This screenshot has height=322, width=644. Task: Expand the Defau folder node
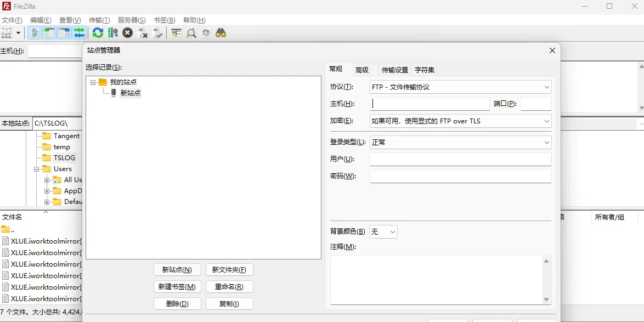(x=47, y=202)
